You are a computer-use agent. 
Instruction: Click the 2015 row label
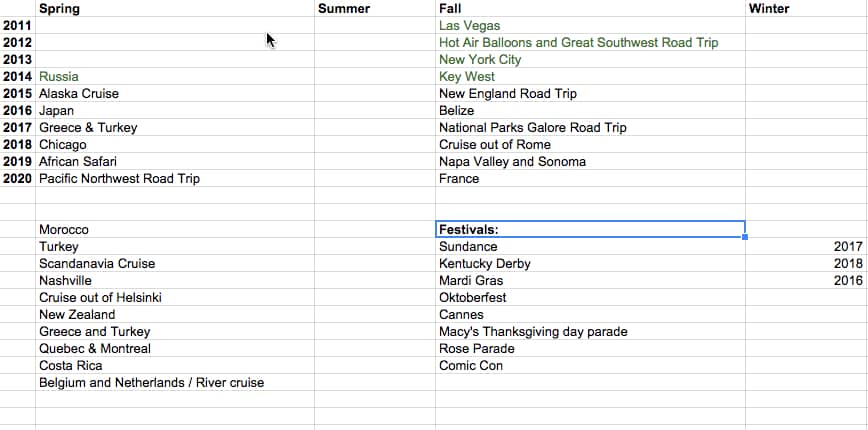18,94
